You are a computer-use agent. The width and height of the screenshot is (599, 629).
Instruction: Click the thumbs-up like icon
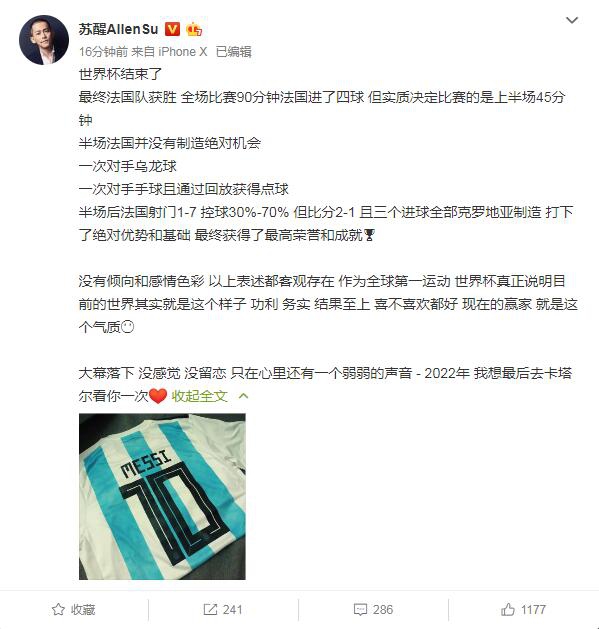pos(508,609)
